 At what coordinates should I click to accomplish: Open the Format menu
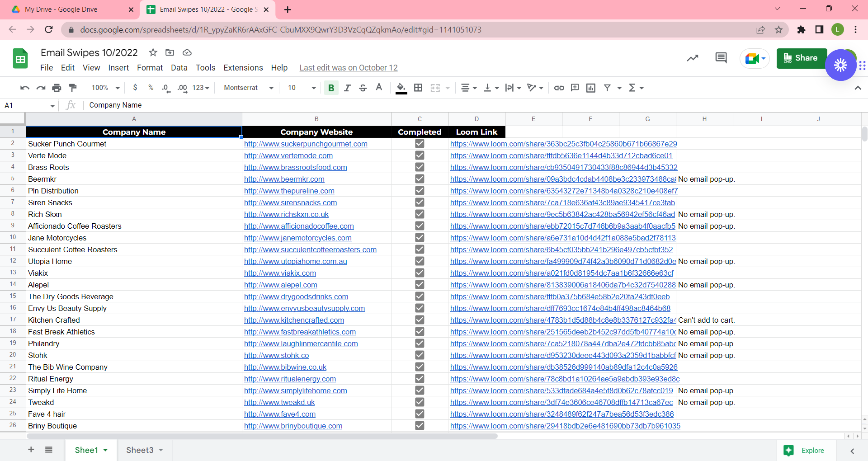pos(150,68)
